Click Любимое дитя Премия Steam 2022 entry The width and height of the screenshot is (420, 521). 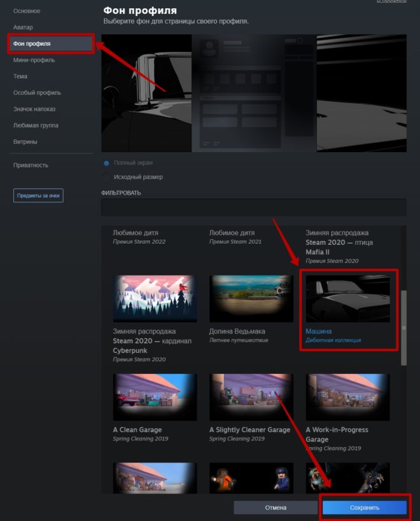pyautogui.click(x=139, y=237)
